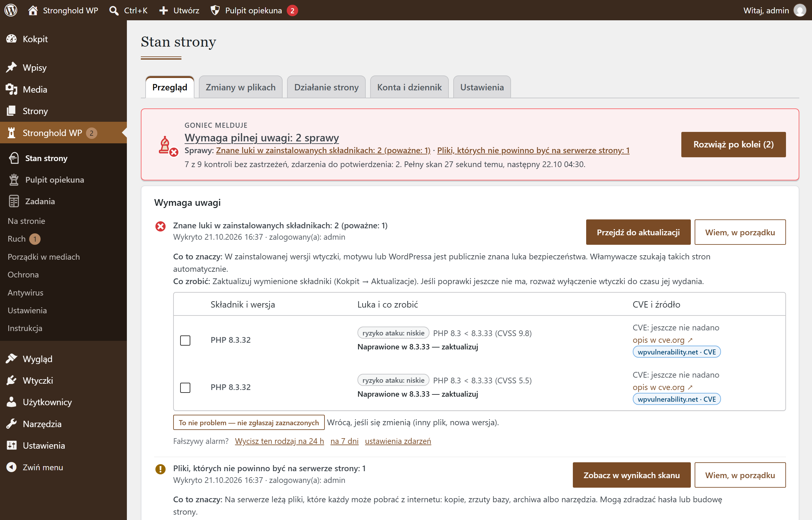The height and width of the screenshot is (520, 812).
Task: Click the admin avatar icon
Action: point(800,10)
